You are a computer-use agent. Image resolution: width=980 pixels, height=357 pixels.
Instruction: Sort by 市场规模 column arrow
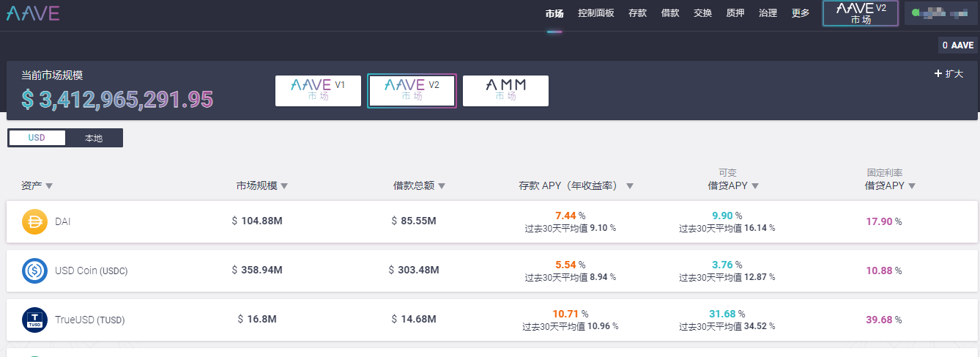(x=284, y=186)
